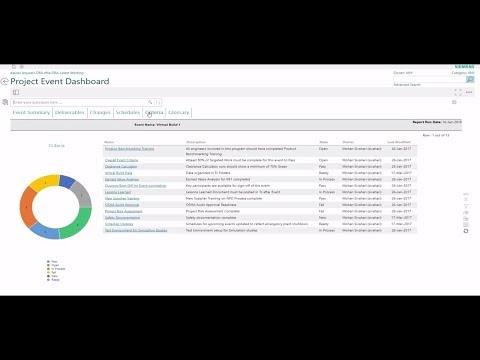Open the Lessons Learned link
The image size is (480, 360).
coord(118,192)
